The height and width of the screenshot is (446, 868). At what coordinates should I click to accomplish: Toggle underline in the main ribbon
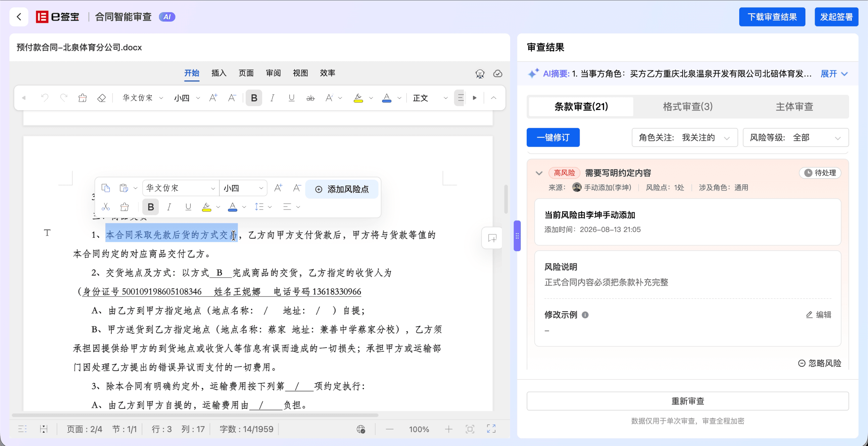click(x=291, y=98)
